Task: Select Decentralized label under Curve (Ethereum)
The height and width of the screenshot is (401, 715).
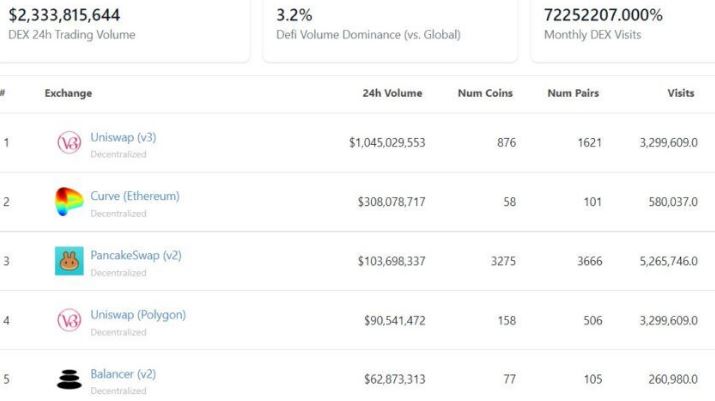Action: pyautogui.click(x=119, y=214)
